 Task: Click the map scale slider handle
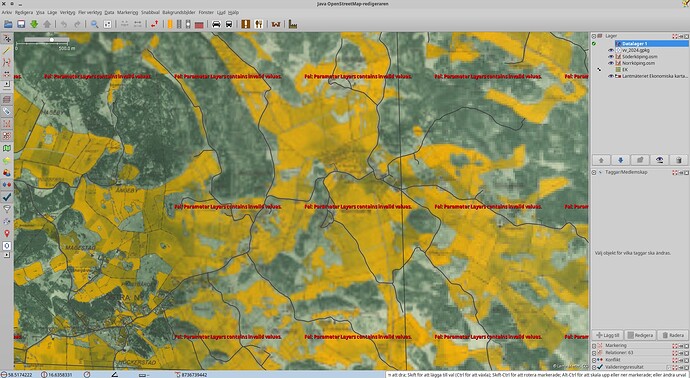point(51,40)
